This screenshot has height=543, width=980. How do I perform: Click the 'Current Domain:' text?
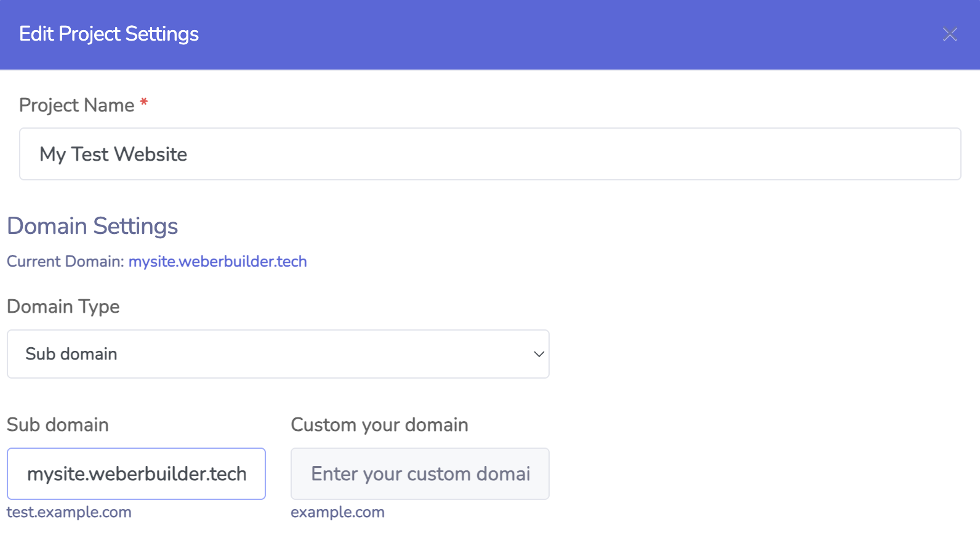click(65, 262)
